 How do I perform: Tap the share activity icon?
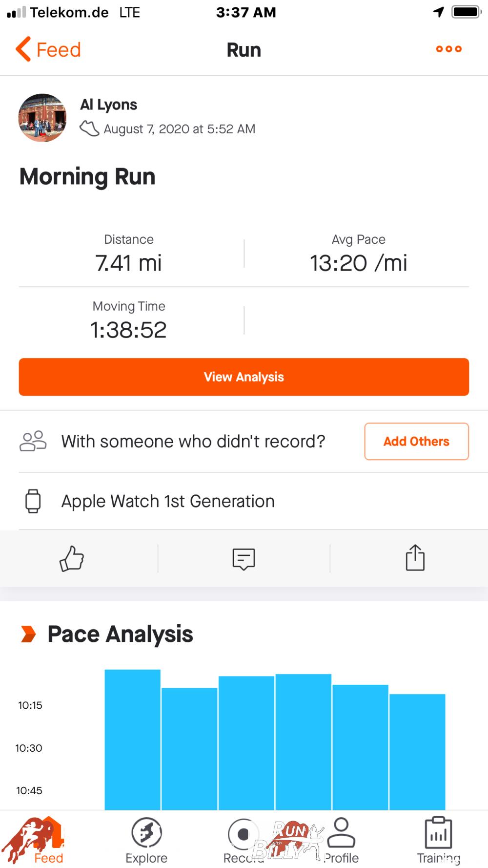point(415,558)
